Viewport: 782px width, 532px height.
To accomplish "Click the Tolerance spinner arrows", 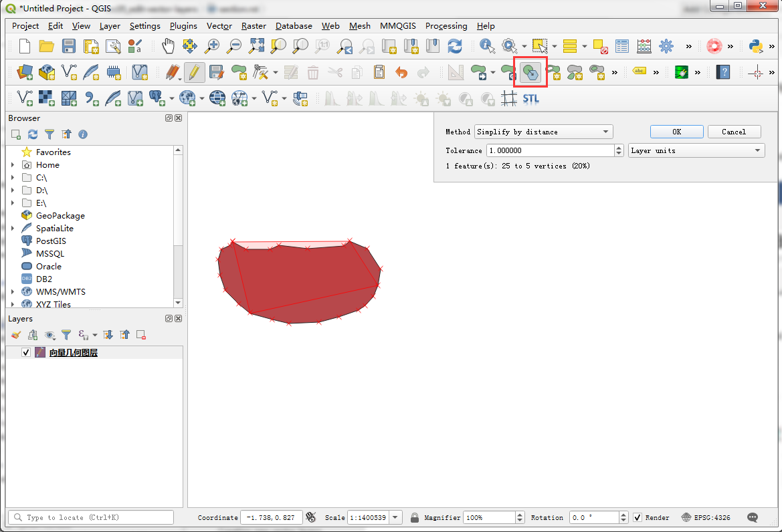I will pos(619,150).
